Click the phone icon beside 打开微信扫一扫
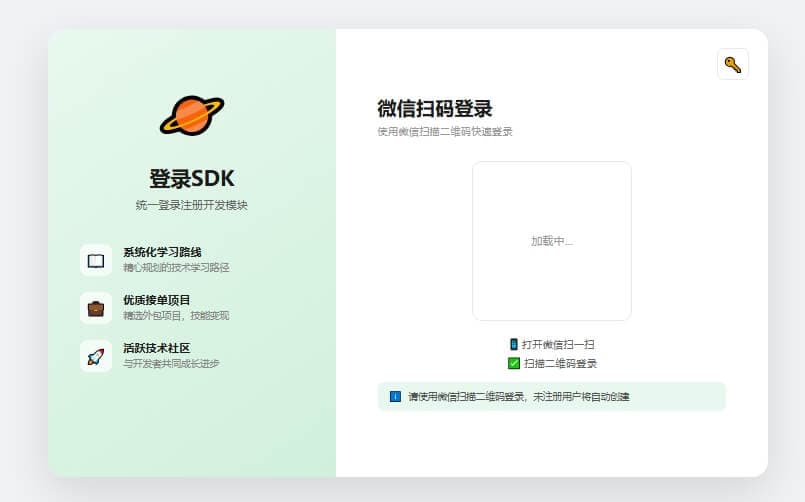This screenshot has height=502, width=805. tap(513, 344)
